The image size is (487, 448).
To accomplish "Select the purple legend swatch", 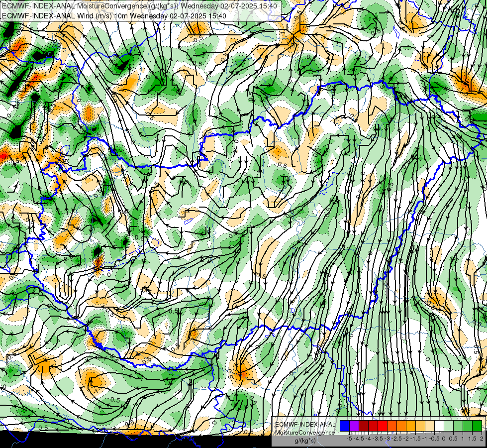I will pyautogui.click(x=354, y=426).
